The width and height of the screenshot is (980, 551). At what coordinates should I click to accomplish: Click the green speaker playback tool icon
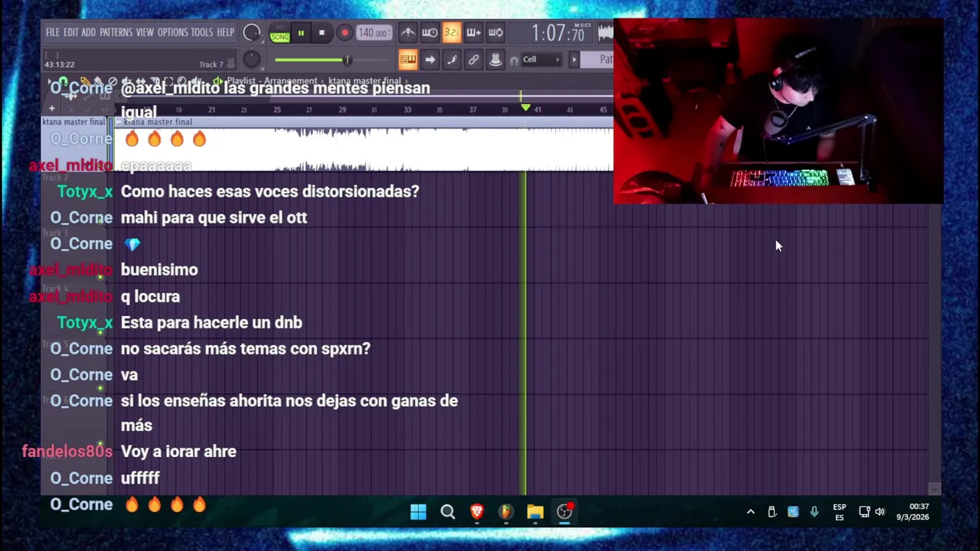217,81
